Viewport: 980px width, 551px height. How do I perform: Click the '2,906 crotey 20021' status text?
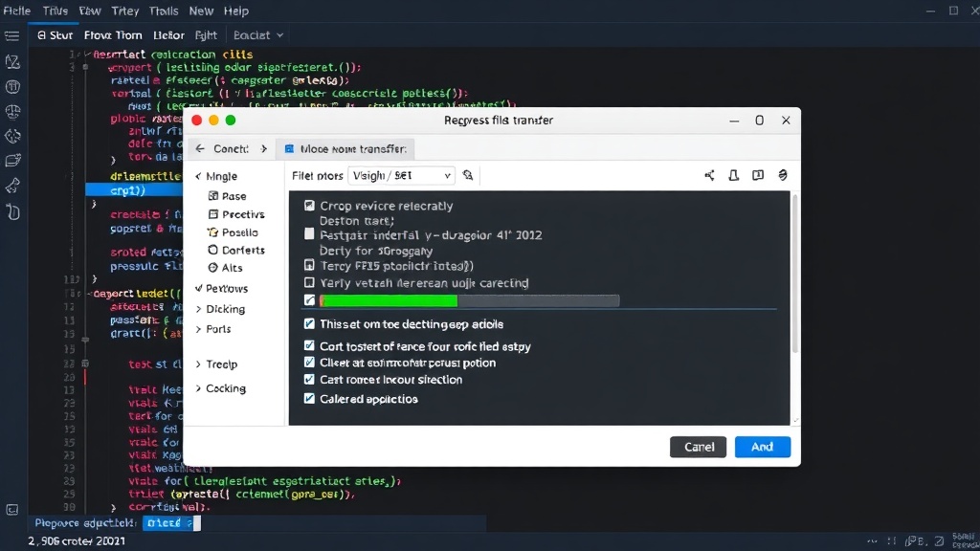[x=77, y=541]
